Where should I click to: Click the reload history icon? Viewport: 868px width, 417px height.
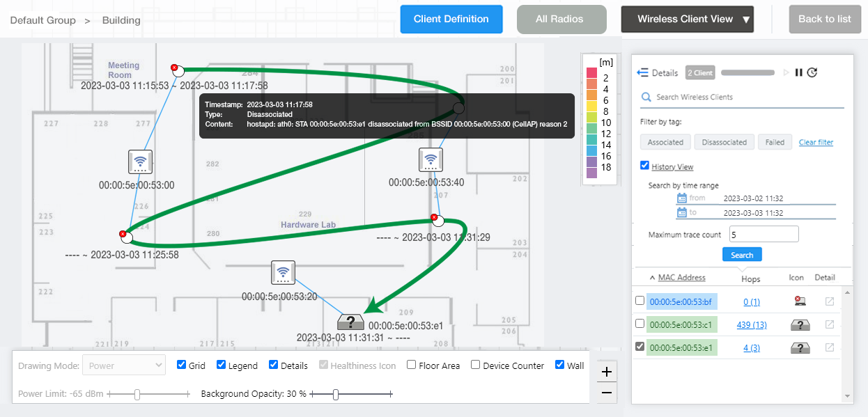coord(812,72)
